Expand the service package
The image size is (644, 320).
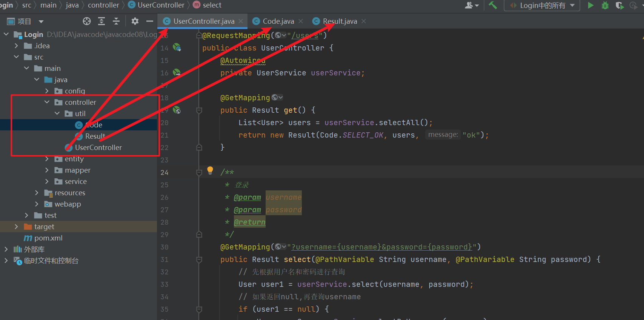pos(47,181)
